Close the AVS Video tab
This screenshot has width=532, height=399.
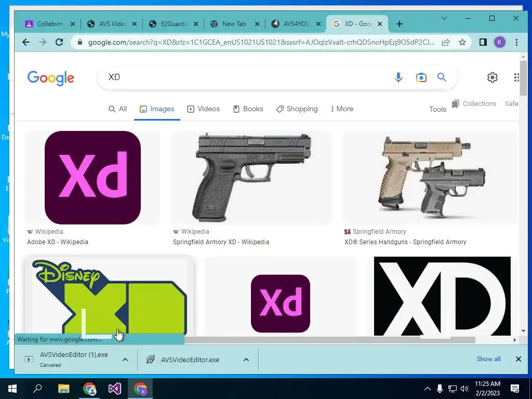tap(135, 24)
